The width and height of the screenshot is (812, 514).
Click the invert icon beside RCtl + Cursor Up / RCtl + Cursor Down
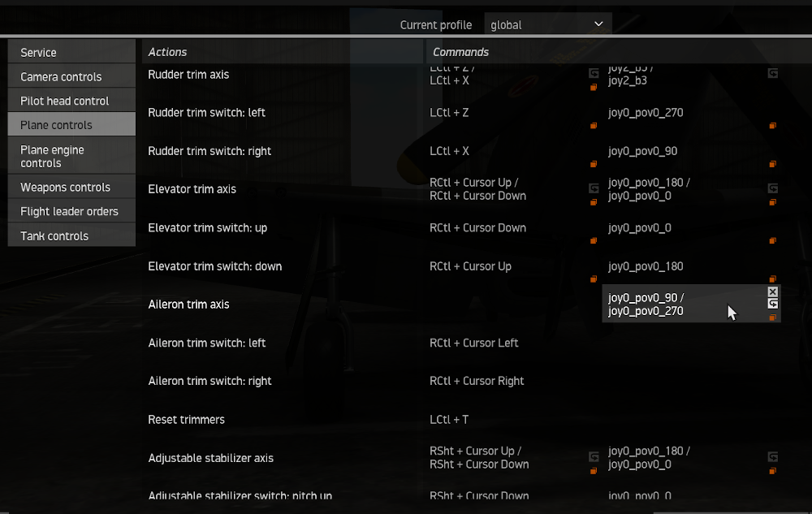pos(594,188)
